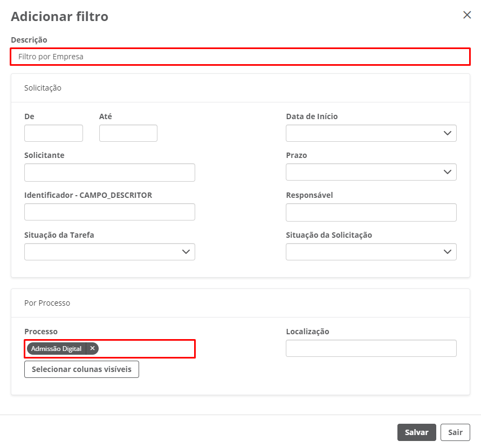Image resolution: width=481 pixels, height=448 pixels.
Task: Click the Por Processo section header
Action: (x=47, y=303)
